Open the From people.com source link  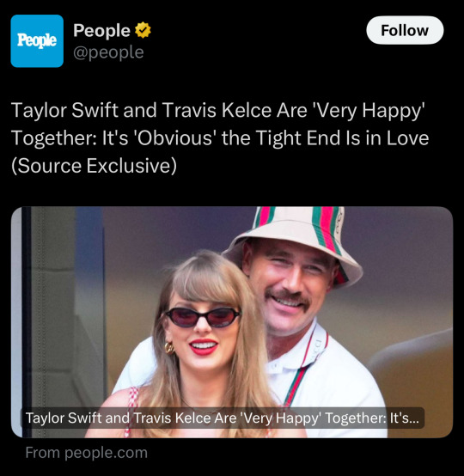[87, 453]
